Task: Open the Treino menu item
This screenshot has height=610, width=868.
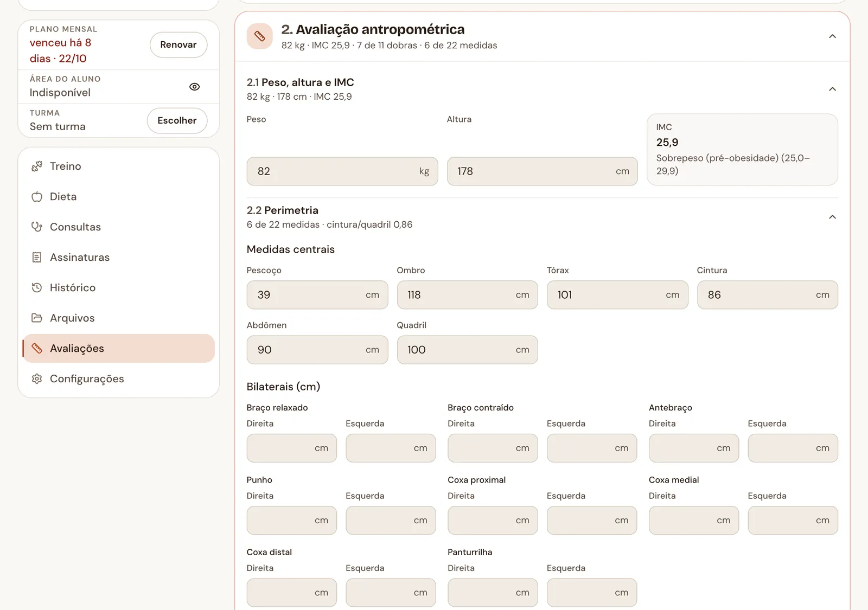Action: pos(119,166)
